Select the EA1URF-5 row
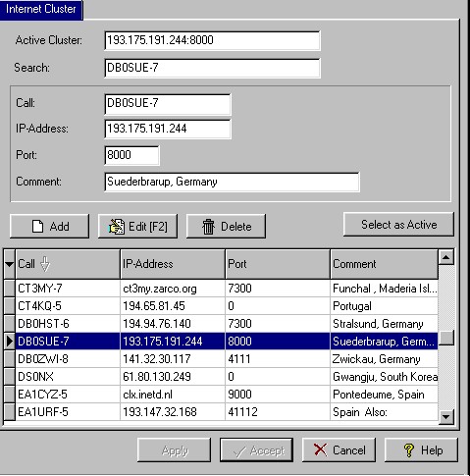The height and width of the screenshot is (476, 470). (222, 412)
